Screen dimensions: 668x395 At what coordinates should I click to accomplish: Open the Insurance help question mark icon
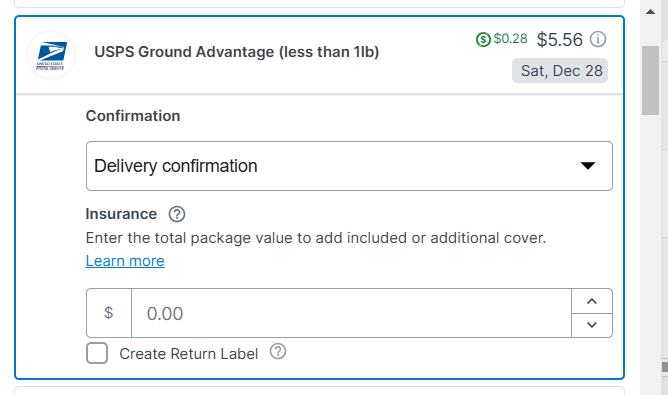click(x=177, y=214)
